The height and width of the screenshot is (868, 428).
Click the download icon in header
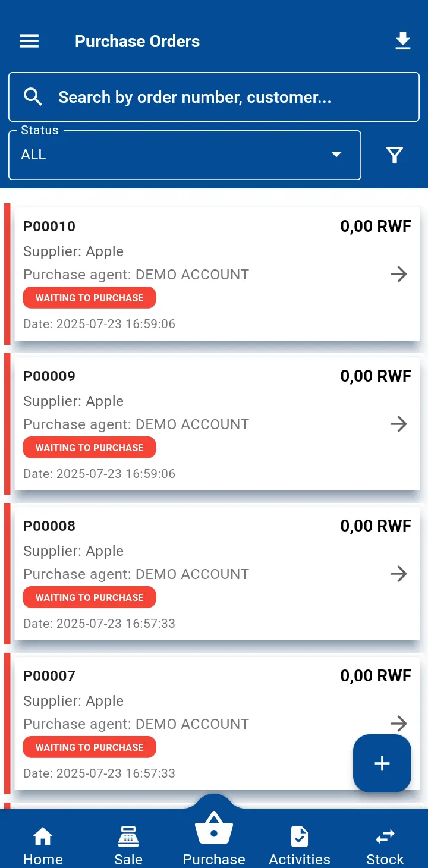403,41
